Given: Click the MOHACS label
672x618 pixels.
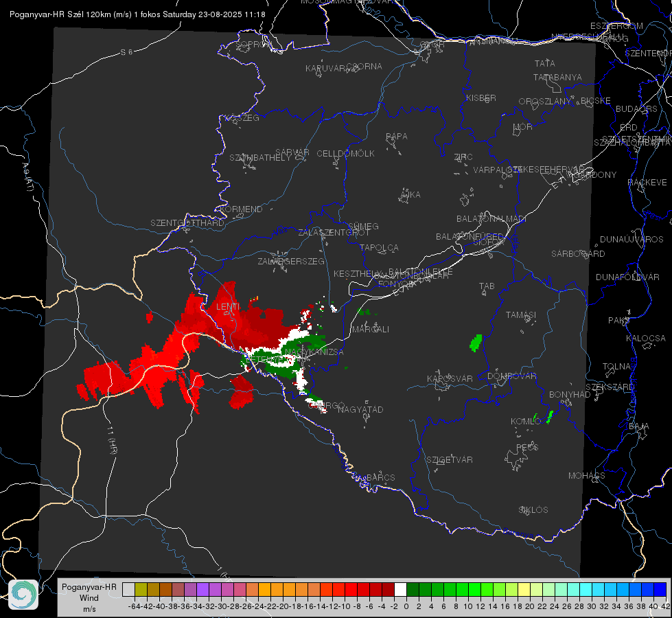Looking at the screenshot, I should [587, 475].
